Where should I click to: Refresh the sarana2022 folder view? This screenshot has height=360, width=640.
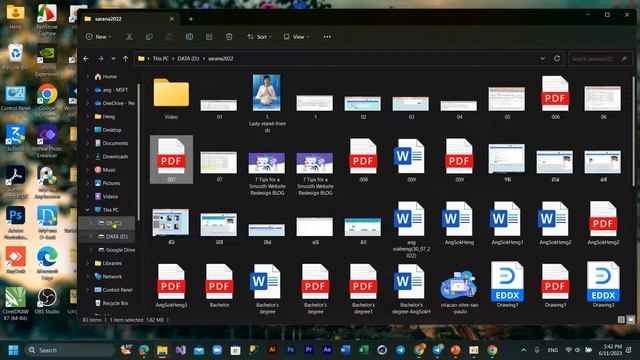(x=557, y=58)
